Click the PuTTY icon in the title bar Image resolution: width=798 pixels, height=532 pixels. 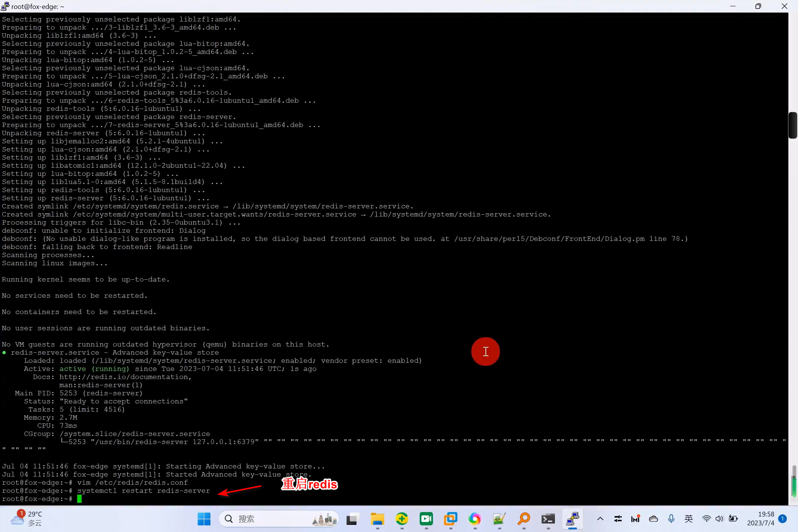[x=5, y=6]
